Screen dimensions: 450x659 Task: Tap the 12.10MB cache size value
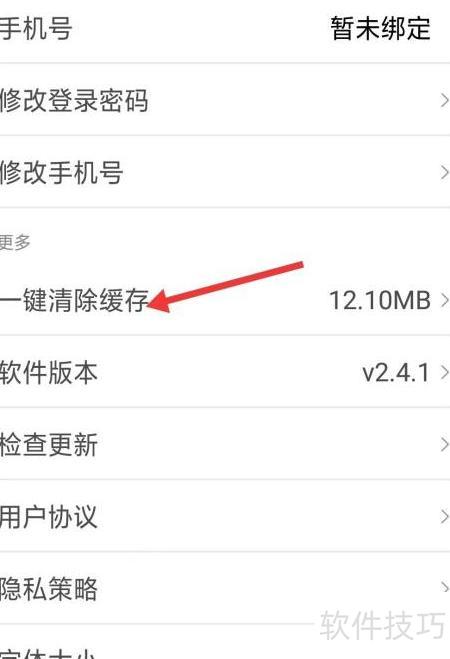380,301
